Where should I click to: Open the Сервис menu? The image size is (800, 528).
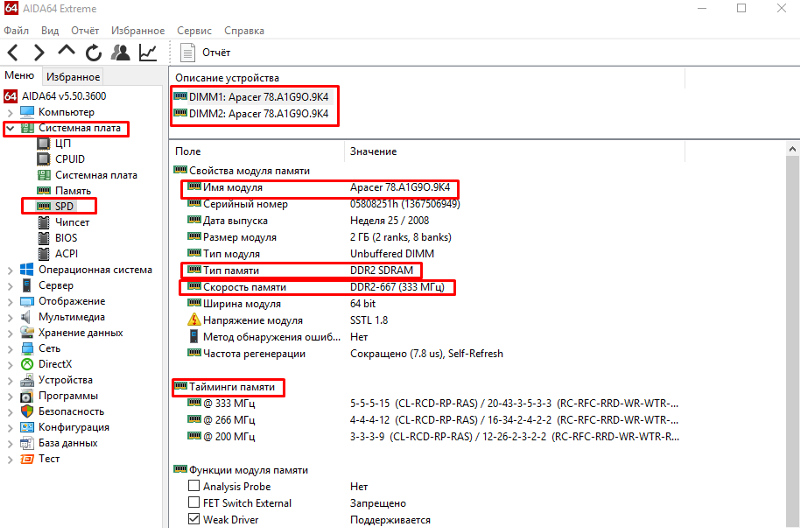[193, 31]
